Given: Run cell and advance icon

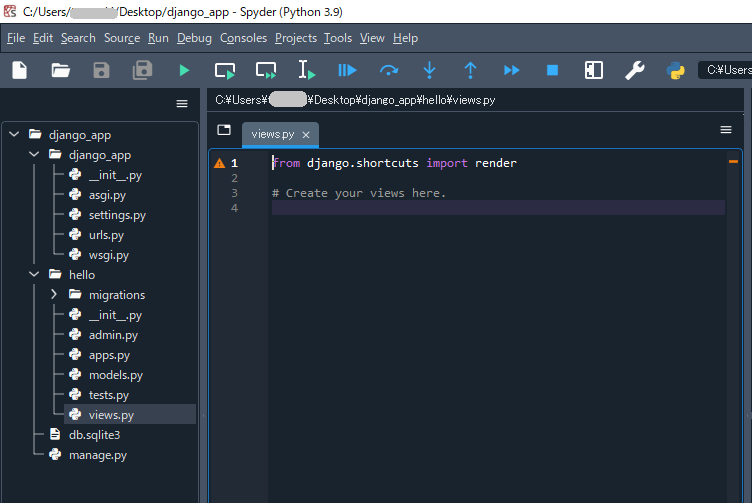Looking at the screenshot, I should click(266, 70).
